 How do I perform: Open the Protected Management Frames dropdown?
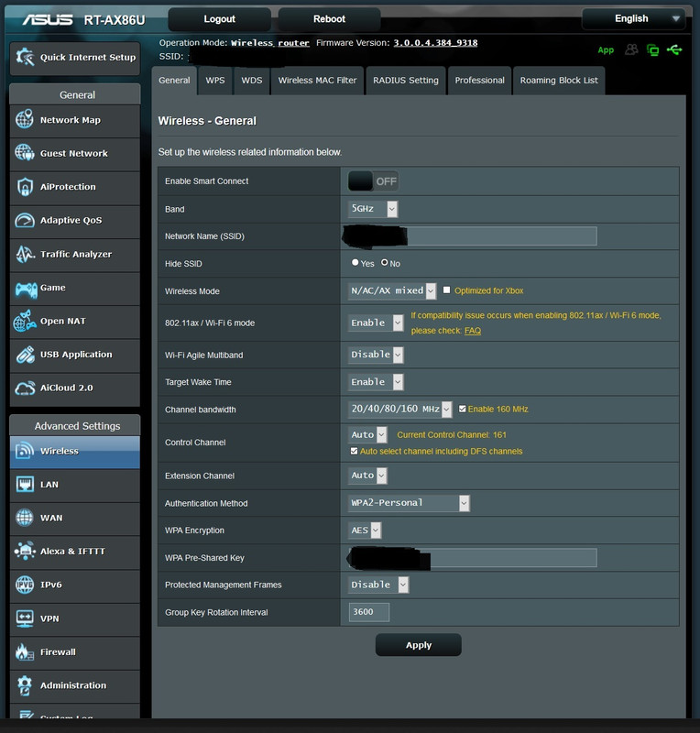pyautogui.click(x=378, y=585)
